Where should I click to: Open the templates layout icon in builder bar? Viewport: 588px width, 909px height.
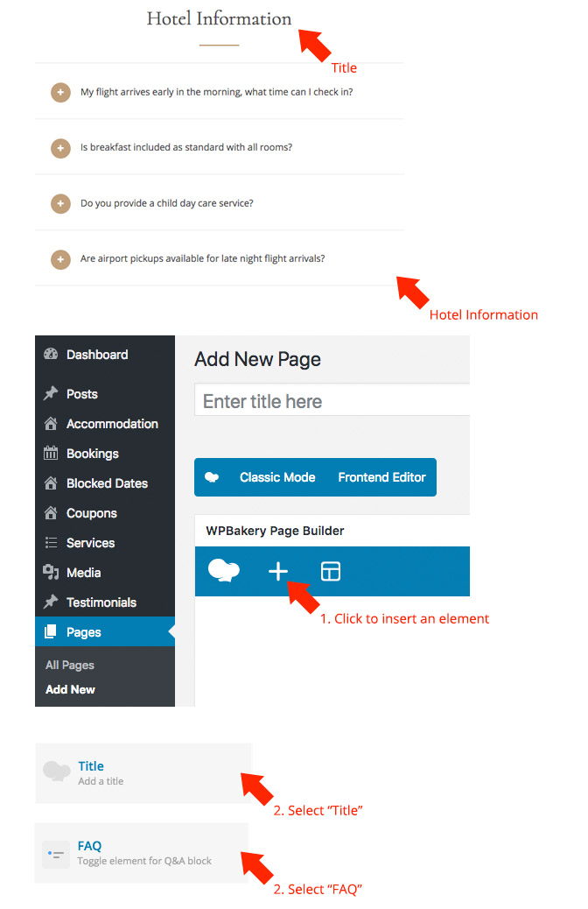coord(330,571)
